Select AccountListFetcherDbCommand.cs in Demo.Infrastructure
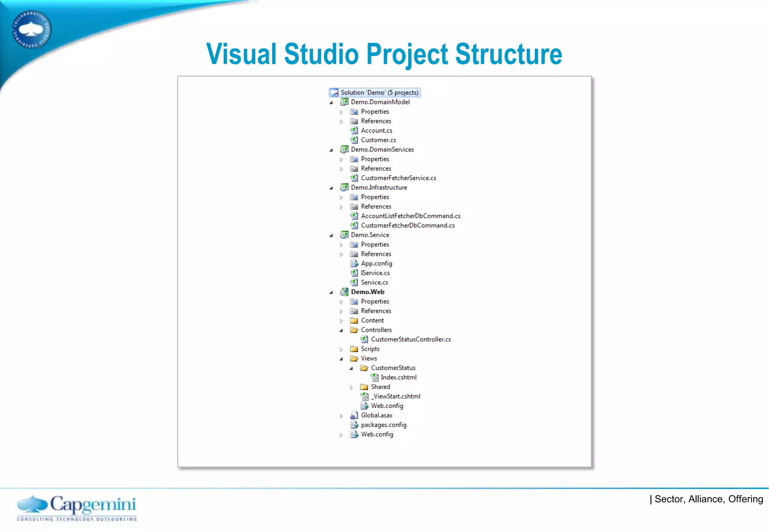 tap(410, 216)
